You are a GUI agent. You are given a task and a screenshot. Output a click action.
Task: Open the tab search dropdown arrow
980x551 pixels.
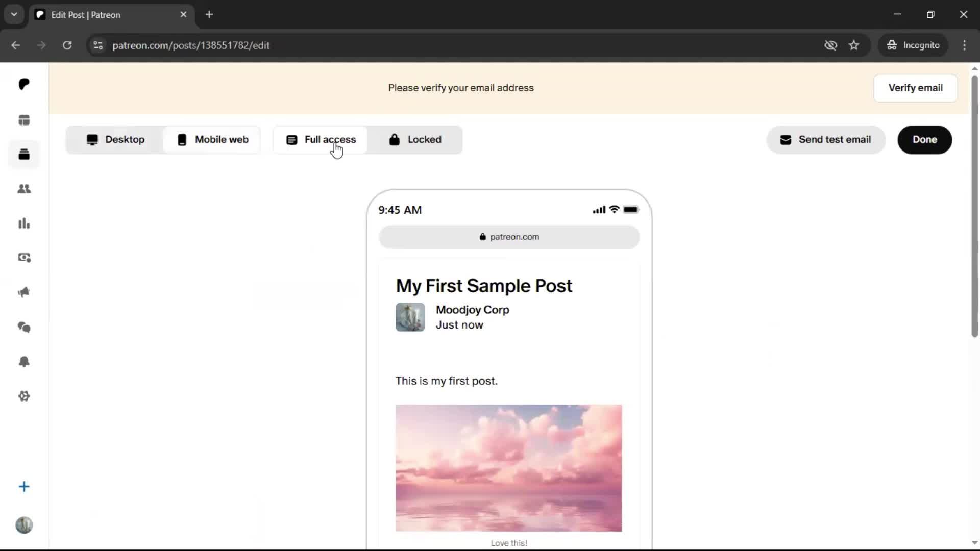[x=14, y=15]
